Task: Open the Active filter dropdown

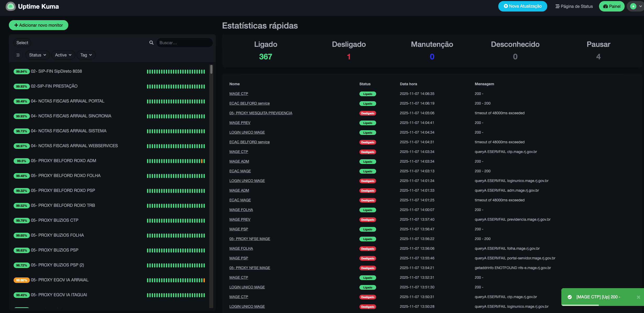Action: tap(63, 55)
